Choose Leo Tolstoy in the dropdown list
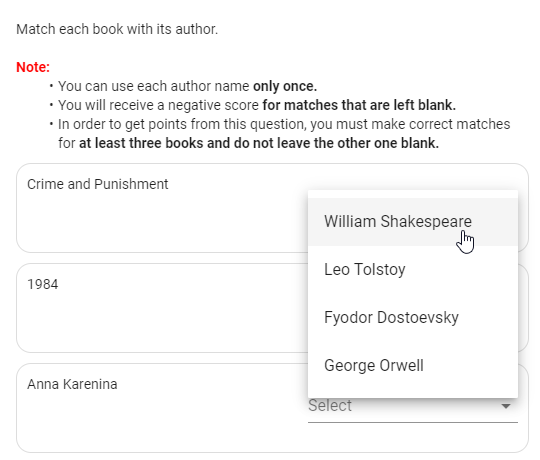Viewport: 540px width, 460px height. coord(413,270)
